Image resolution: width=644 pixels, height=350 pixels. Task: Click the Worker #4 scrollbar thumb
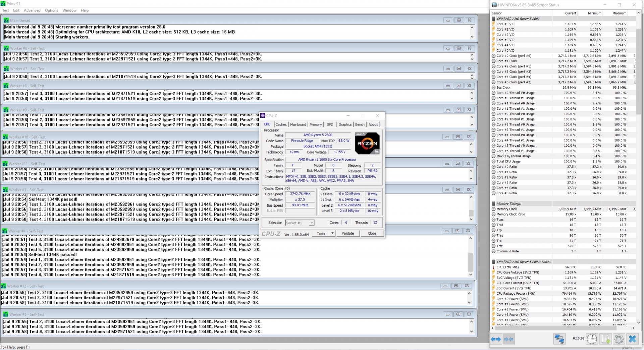[470, 262]
